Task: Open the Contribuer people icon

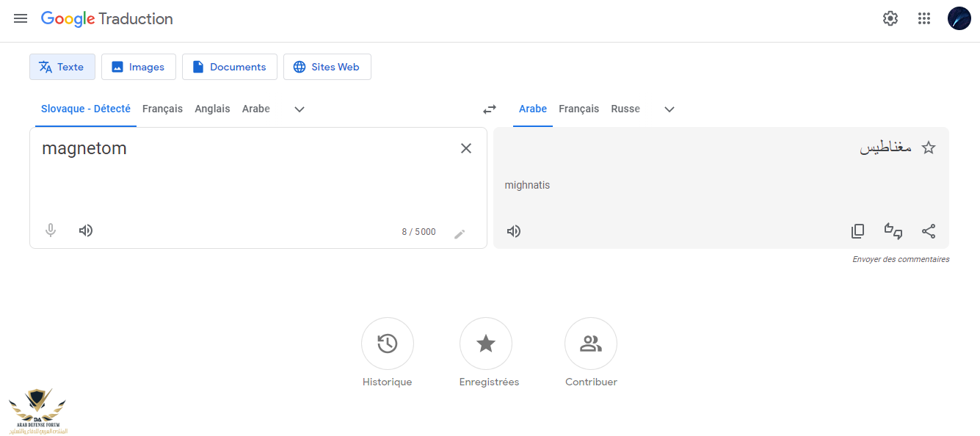Action: point(591,344)
